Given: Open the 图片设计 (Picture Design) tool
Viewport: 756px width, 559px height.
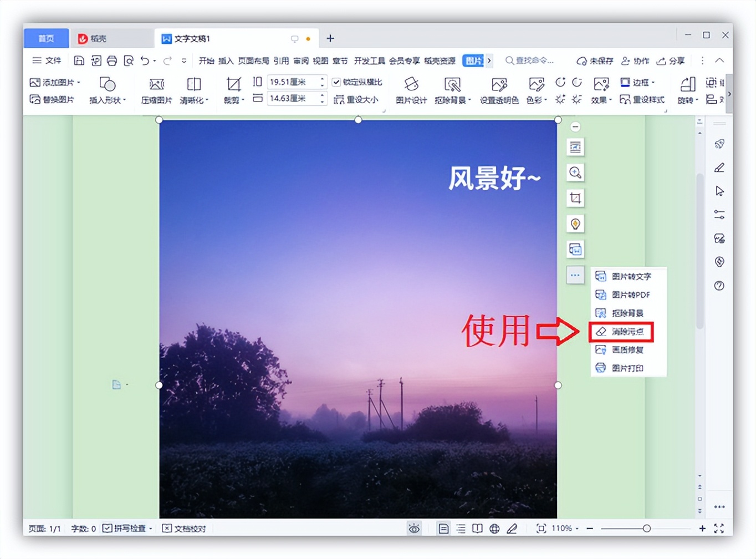Looking at the screenshot, I should point(411,90).
